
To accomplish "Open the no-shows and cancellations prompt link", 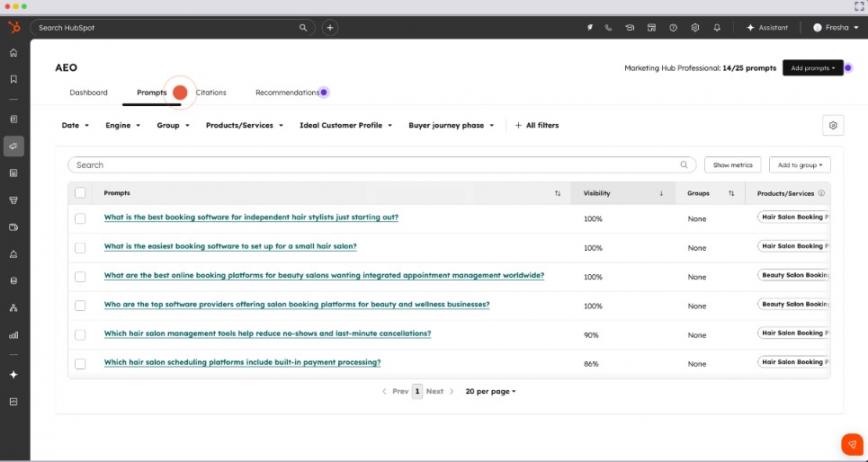I will (x=267, y=334).
